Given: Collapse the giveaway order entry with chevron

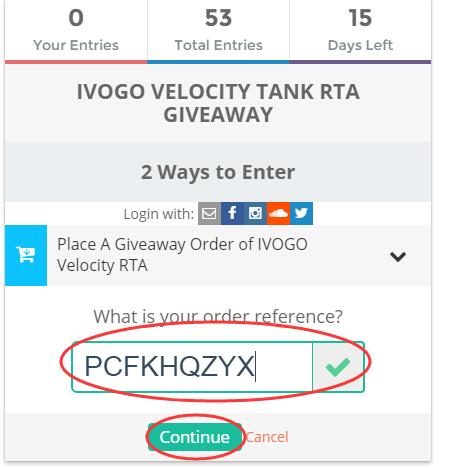Looking at the screenshot, I should pyautogui.click(x=398, y=256).
